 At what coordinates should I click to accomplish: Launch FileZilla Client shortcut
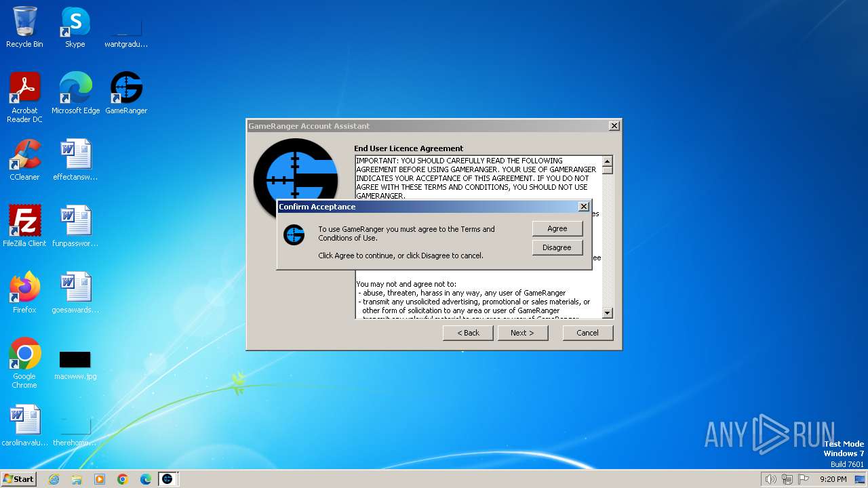(x=24, y=226)
